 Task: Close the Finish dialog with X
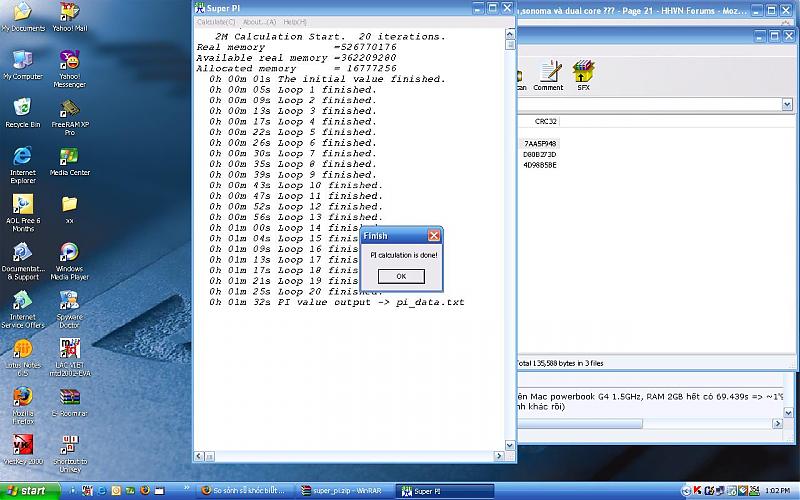click(433, 236)
